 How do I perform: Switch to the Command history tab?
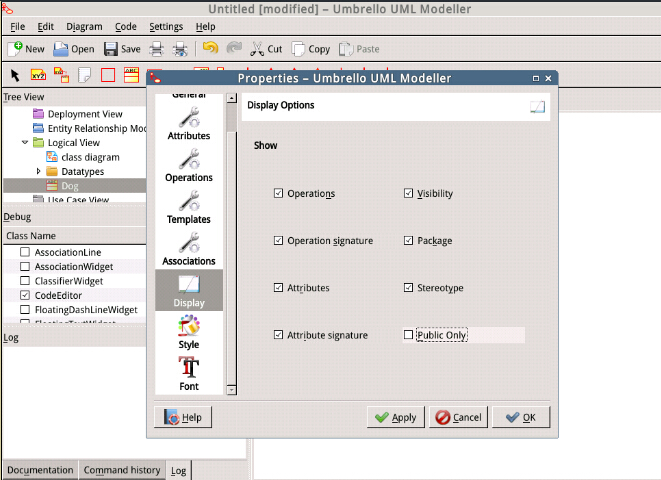(122, 470)
